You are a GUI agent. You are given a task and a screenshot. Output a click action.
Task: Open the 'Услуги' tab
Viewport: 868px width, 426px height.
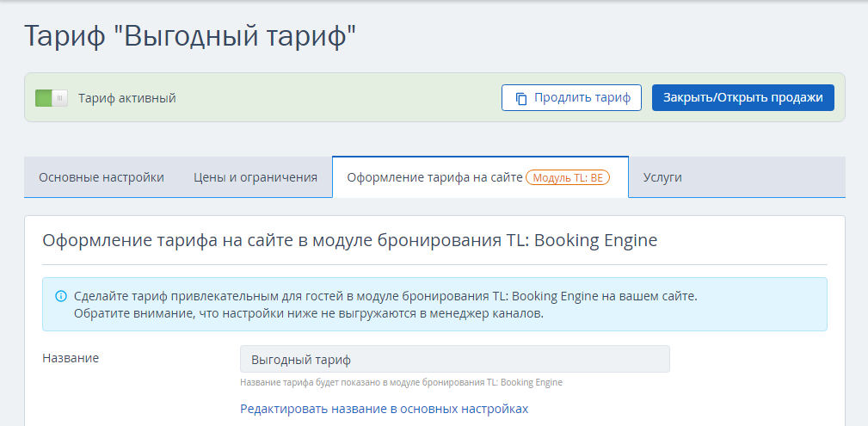point(662,177)
